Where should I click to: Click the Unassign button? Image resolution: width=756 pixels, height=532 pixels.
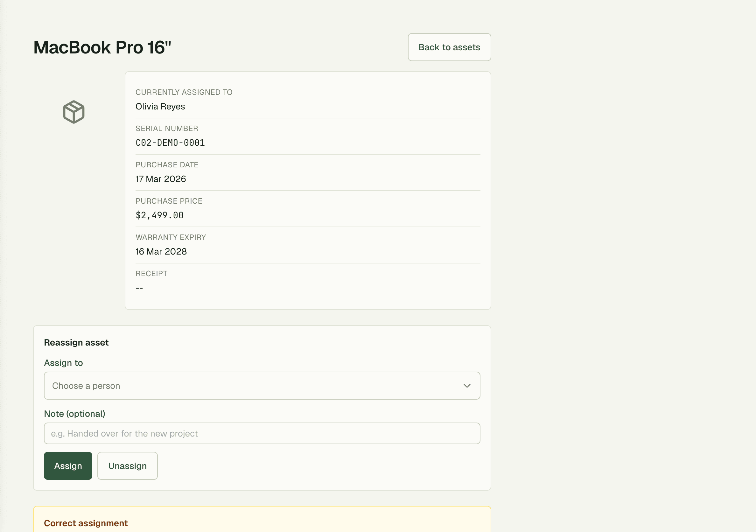pos(127,465)
